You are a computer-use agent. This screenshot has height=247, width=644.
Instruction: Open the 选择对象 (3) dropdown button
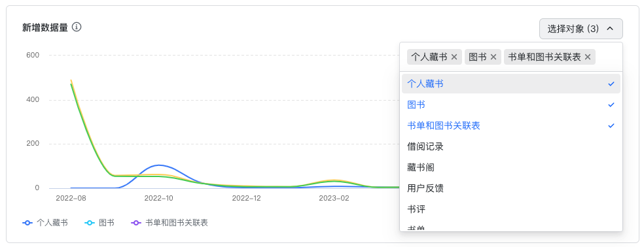pos(581,29)
